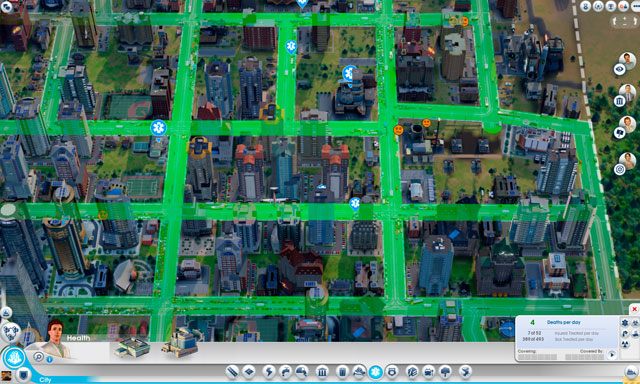640x384 pixels.
Task: Toggle the curved arrow data layer icon
Action: click(625, 333)
